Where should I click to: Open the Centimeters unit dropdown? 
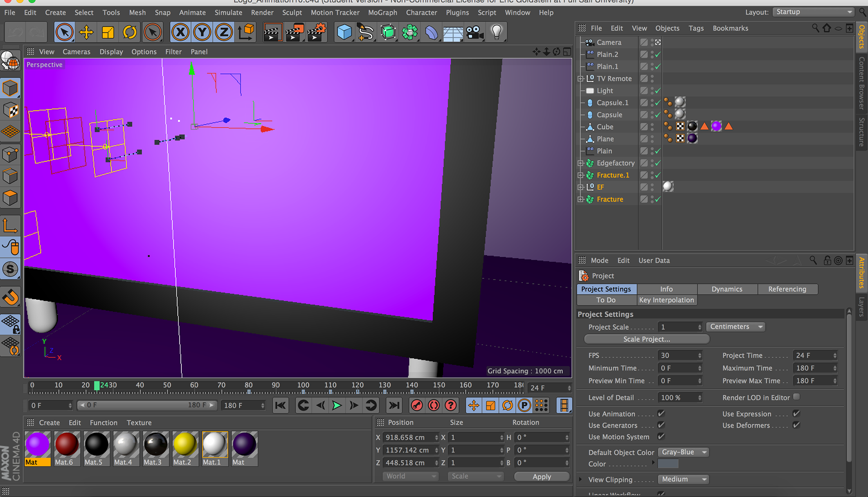click(735, 327)
